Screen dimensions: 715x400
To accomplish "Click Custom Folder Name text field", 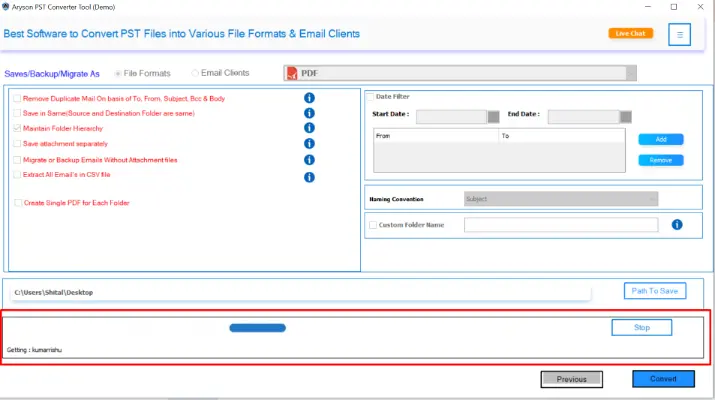I will (561, 224).
